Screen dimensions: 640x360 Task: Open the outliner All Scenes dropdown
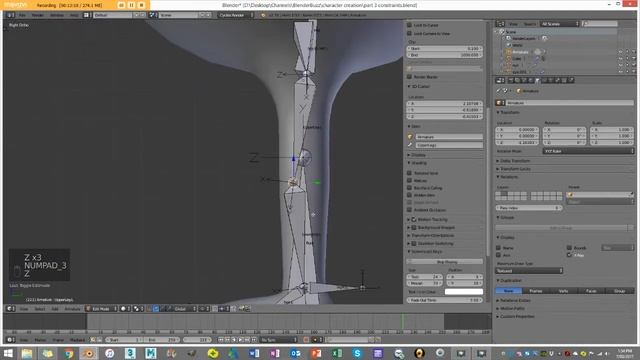point(560,24)
